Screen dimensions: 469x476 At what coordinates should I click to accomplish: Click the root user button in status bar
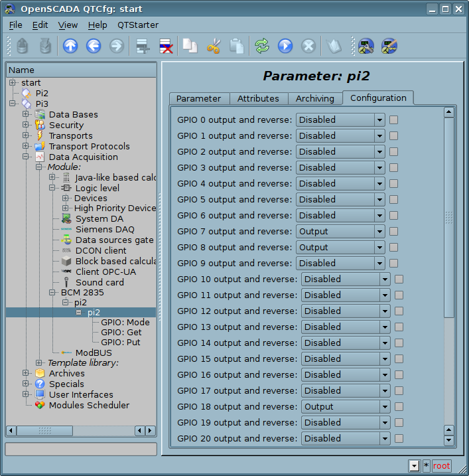pos(441,466)
